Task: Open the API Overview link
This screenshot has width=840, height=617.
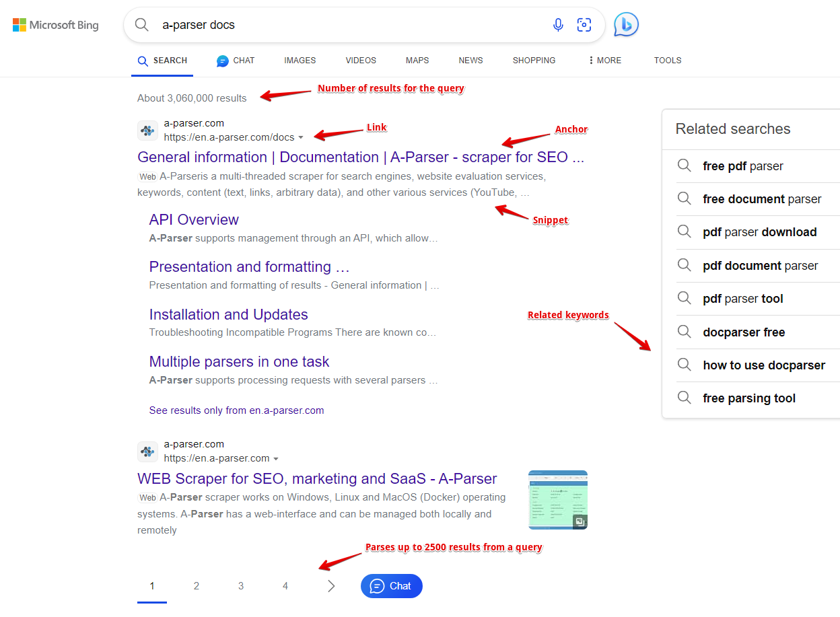Action: (x=194, y=220)
